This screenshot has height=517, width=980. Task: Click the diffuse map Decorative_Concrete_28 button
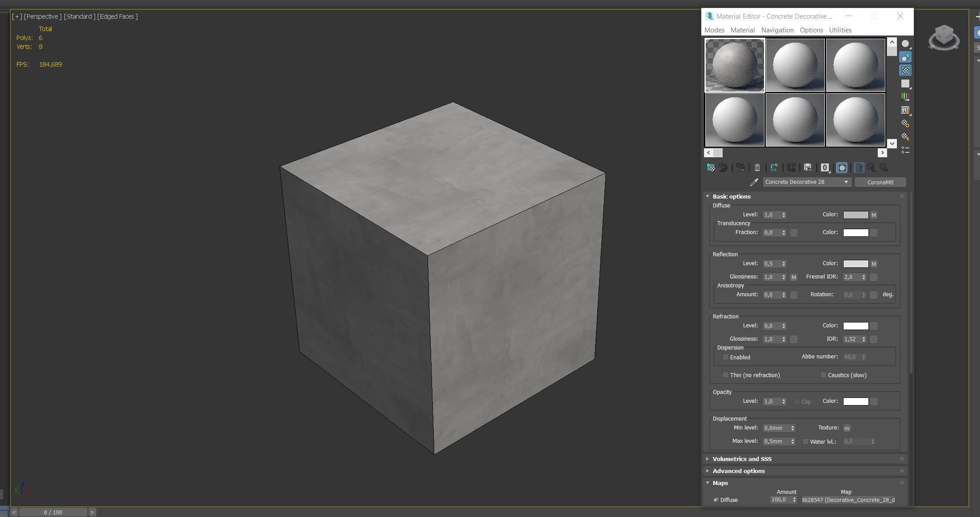848,500
